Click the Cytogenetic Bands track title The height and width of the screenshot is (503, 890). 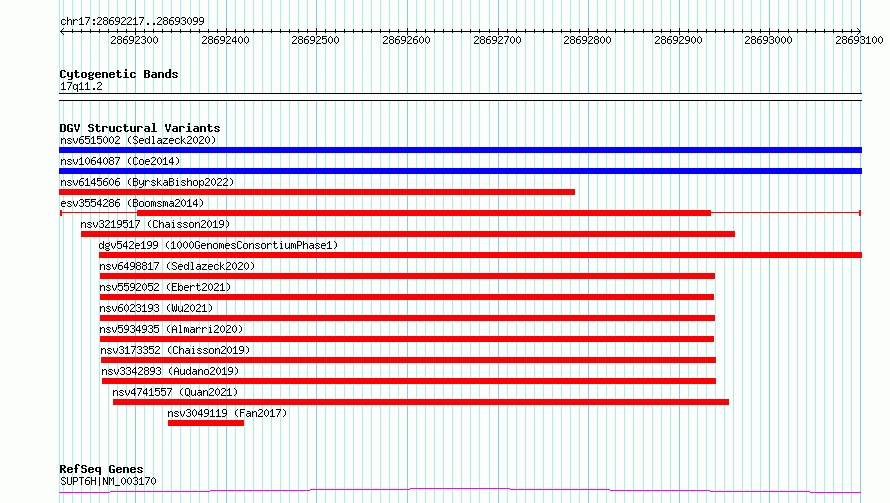point(119,74)
